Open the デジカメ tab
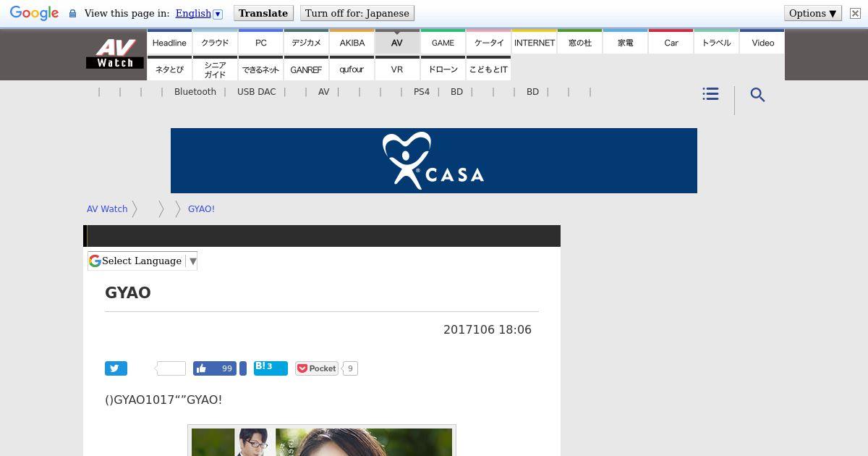The image size is (868, 456). pyautogui.click(x=307, y=43)
